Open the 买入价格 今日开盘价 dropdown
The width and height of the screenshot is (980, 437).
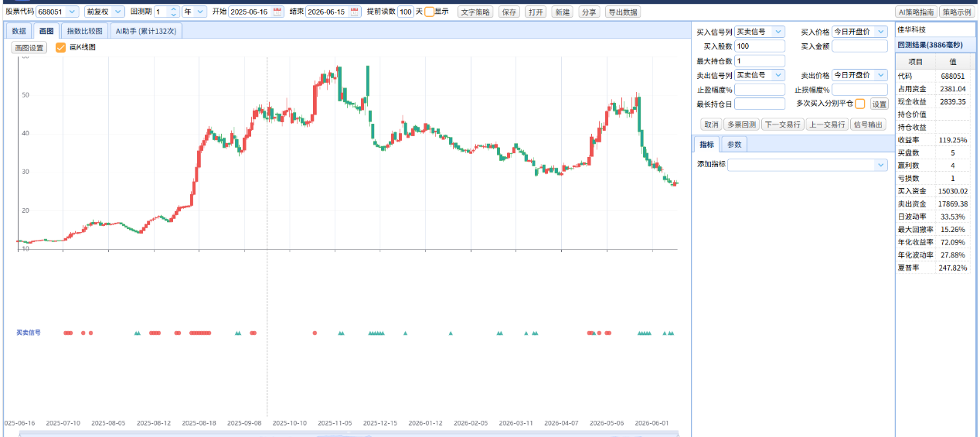[859, 32]
